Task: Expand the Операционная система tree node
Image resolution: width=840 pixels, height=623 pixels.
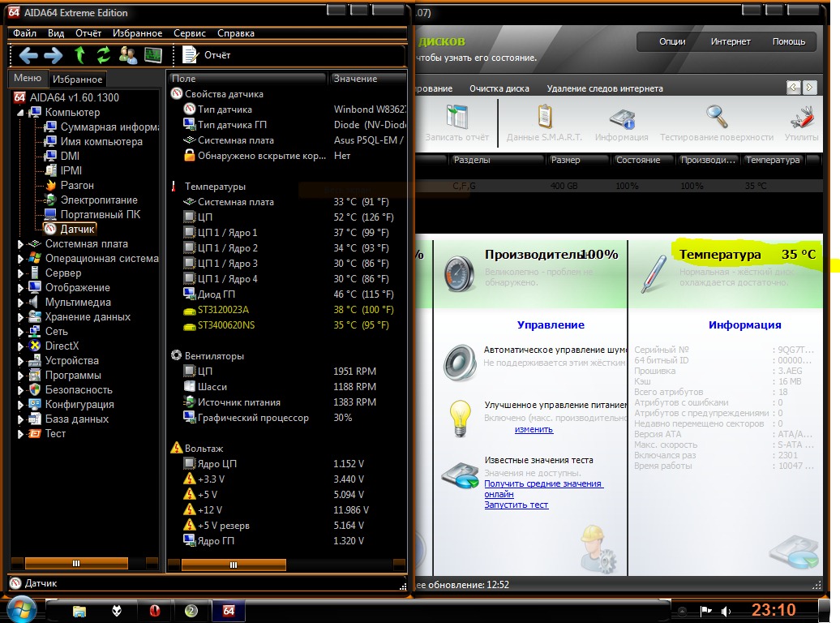Action: click(20, 259)
